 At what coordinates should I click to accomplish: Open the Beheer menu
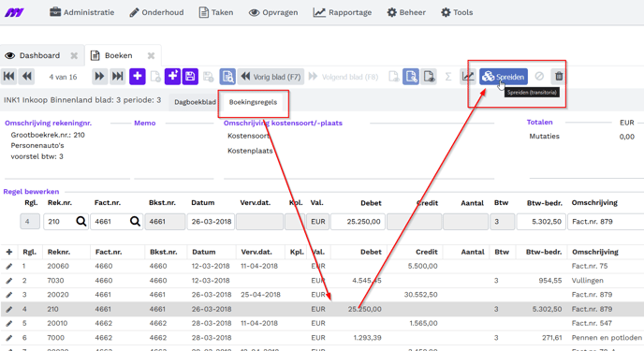pos(406,12)
